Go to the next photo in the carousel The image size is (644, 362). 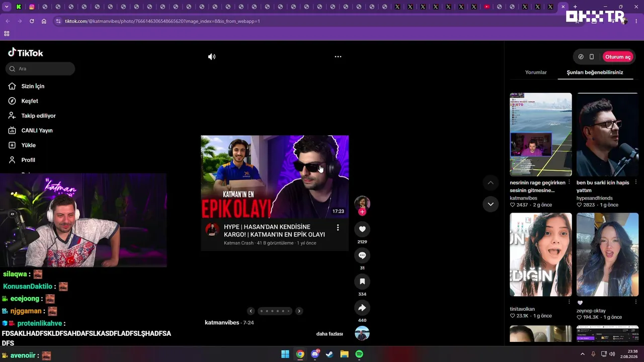tap(299, 311)
